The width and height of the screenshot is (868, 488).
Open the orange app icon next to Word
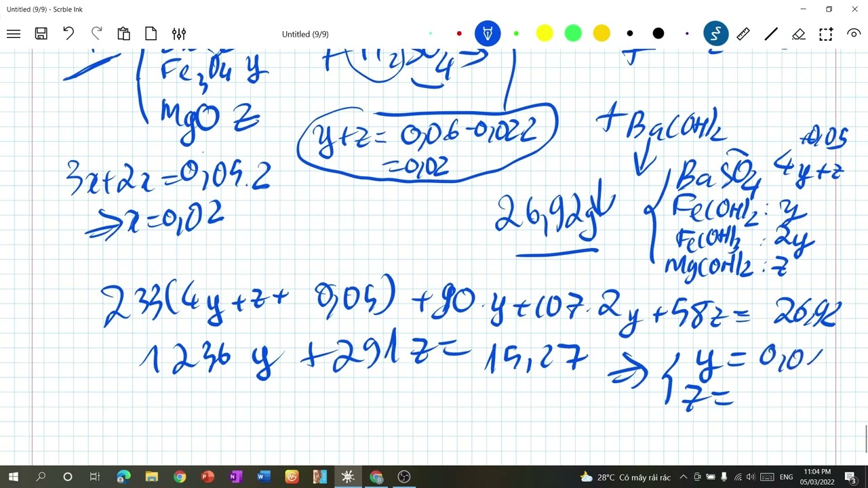point(292,477)
